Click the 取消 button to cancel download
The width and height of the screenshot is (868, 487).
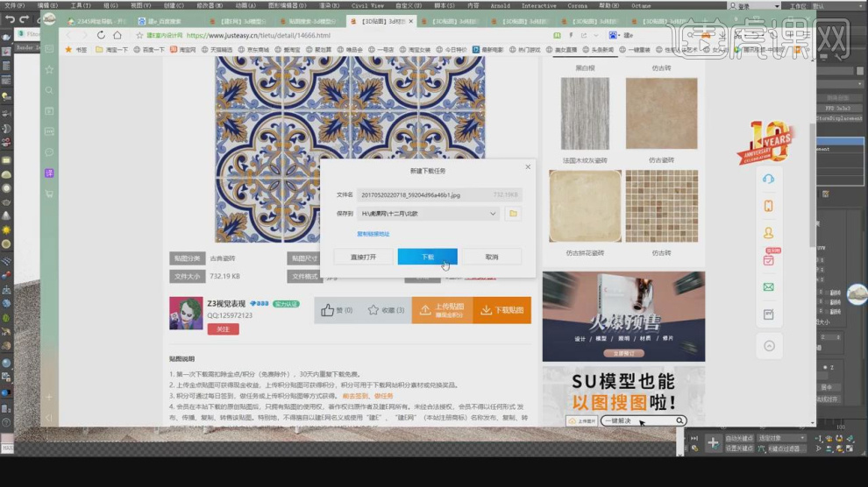coord(491,257)
